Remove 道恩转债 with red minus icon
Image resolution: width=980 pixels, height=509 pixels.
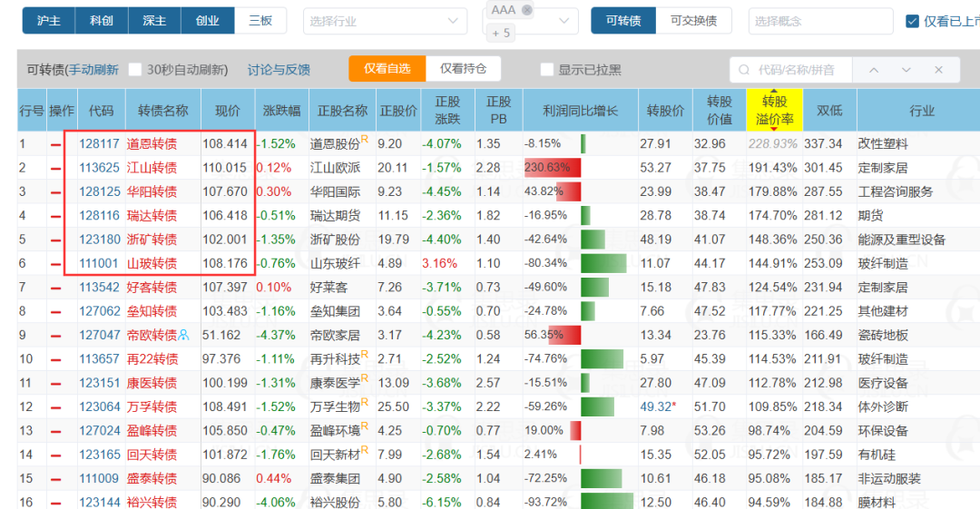click(56, 144)
